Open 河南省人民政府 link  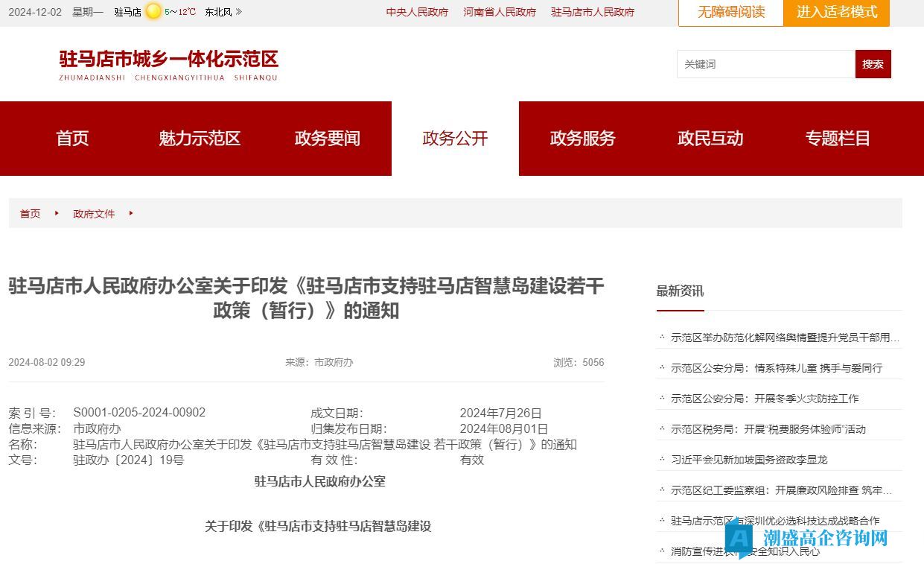coord(500,13)
